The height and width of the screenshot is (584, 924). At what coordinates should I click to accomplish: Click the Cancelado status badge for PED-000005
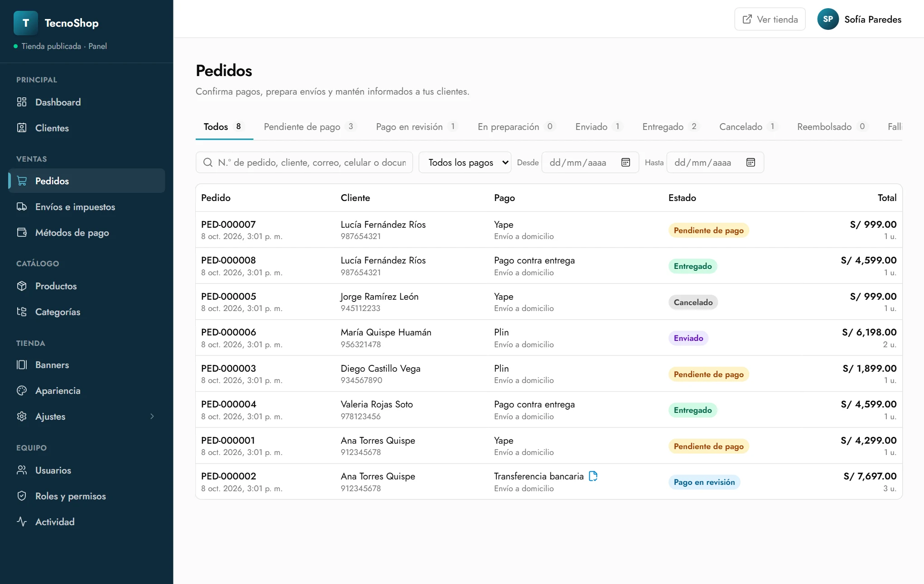(693, 302)
